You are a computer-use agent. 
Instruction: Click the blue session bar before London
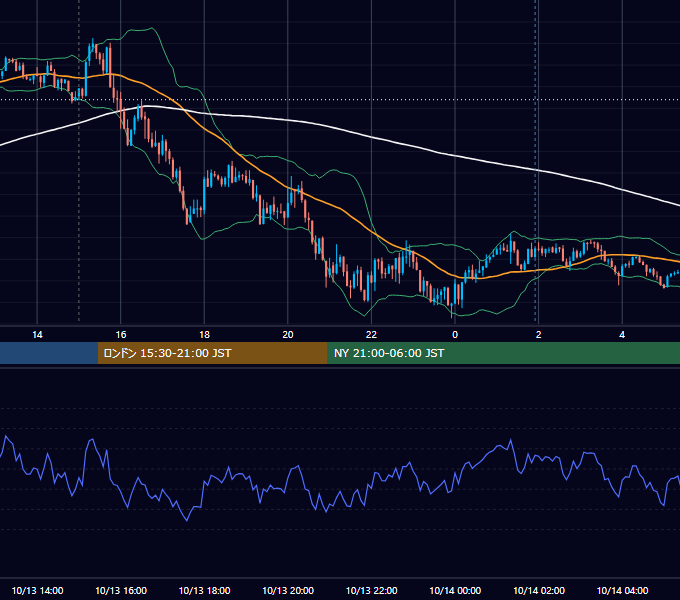[49, 353]
